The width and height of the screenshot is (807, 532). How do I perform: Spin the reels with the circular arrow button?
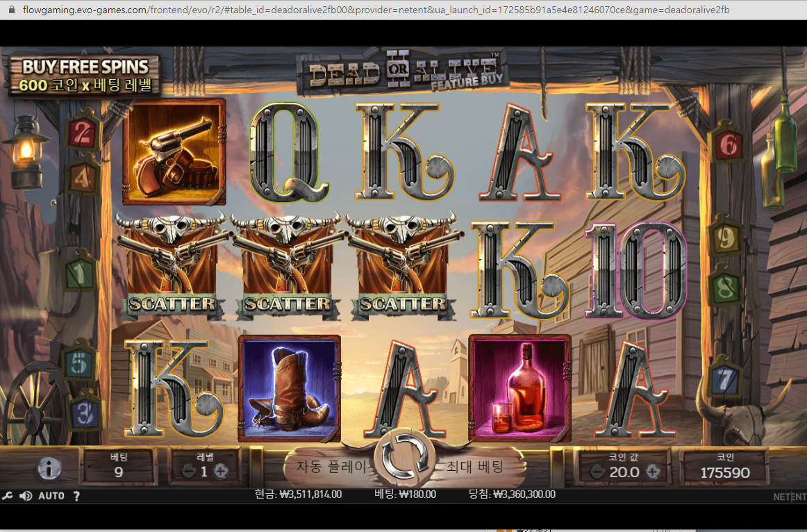[x=405, y=457]
